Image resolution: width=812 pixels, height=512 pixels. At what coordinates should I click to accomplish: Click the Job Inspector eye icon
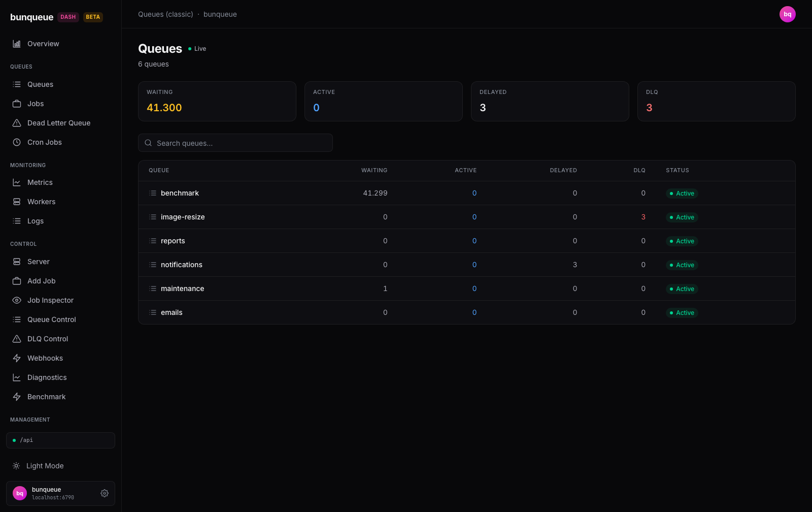[x=17, y=300]
